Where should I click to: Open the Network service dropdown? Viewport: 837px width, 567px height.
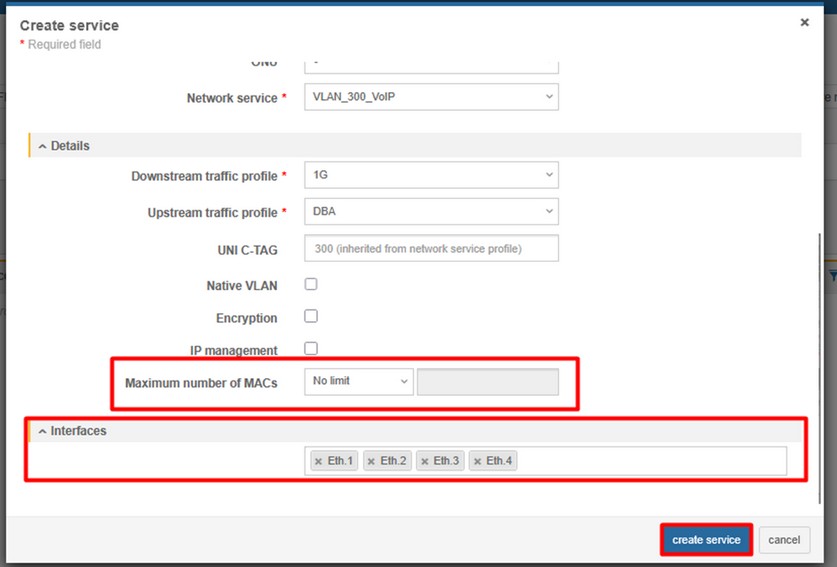click(x=431, y=97)
